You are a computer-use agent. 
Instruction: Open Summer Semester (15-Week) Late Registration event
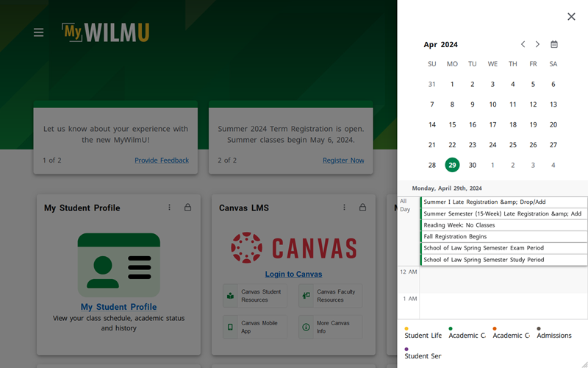pyautogui.click(x=503, y=213)
